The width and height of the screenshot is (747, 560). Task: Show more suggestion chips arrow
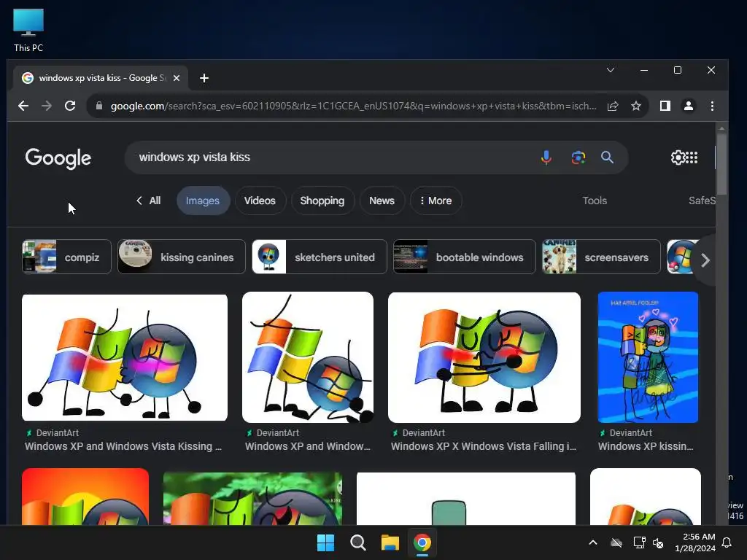coord(705,260)
